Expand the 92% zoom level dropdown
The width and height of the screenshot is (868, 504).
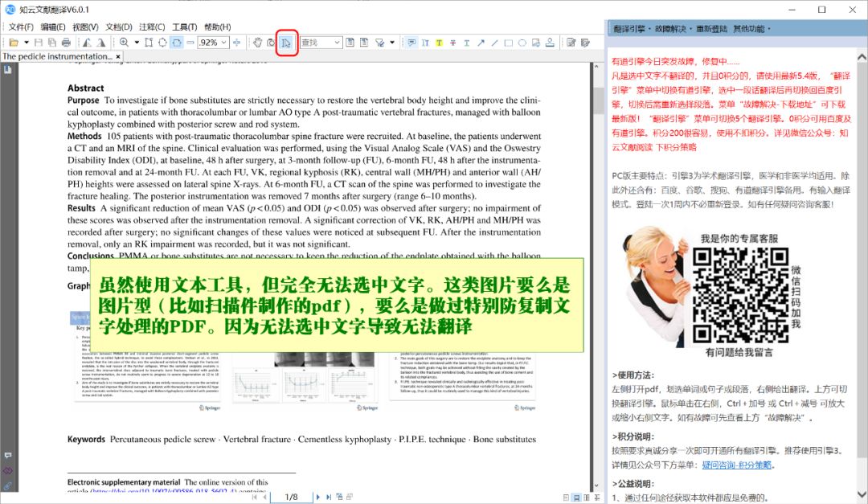pos(224,43)
